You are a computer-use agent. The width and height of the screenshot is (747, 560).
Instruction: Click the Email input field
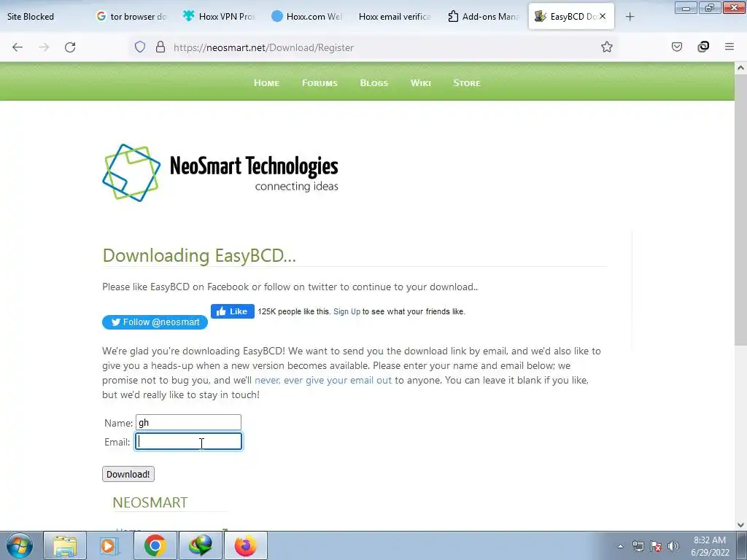pyautogui.click(x=188, y=441)
